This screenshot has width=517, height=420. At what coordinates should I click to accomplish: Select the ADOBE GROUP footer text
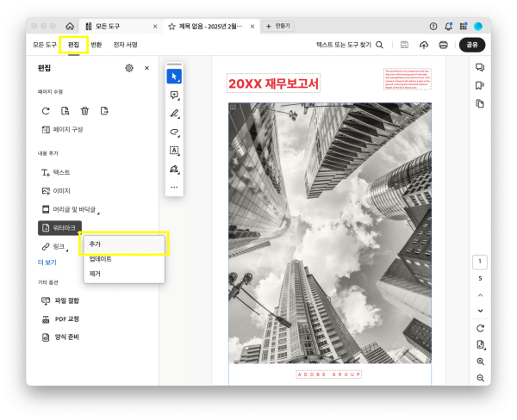pos(329,374)
